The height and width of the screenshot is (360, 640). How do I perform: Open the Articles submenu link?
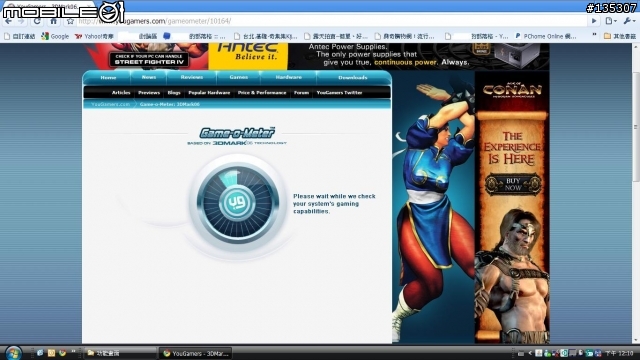tap(121, 93)
